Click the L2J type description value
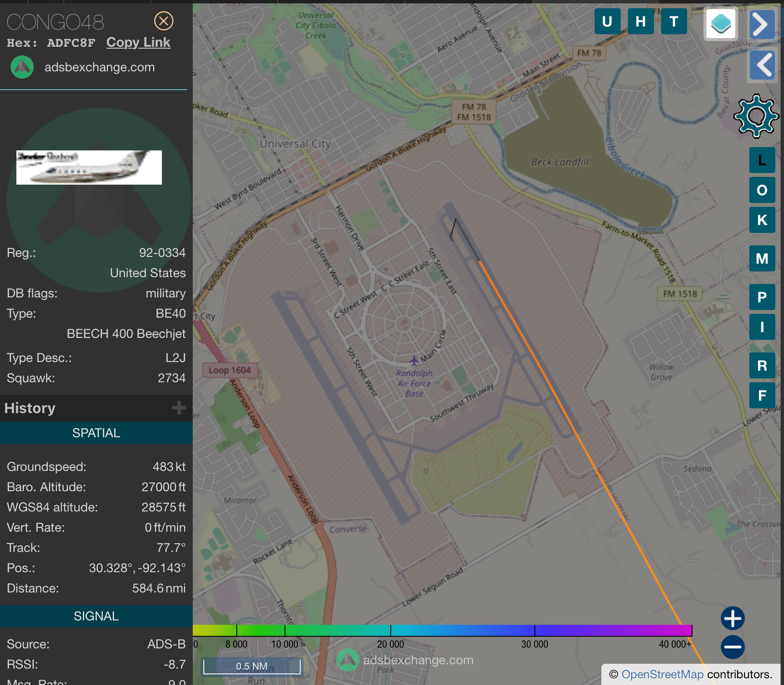The height and width of the screenshot is (685, 784). coord(175,358)
